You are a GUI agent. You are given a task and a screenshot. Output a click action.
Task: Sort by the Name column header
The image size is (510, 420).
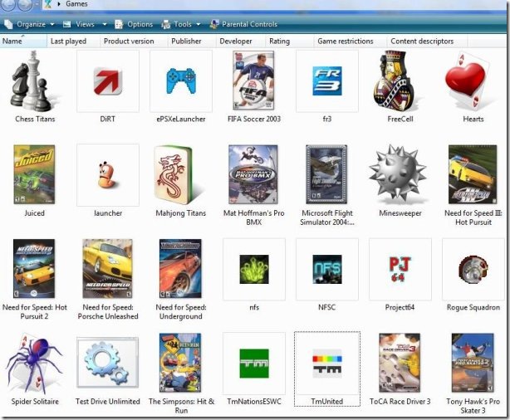[x=23, y=42]
